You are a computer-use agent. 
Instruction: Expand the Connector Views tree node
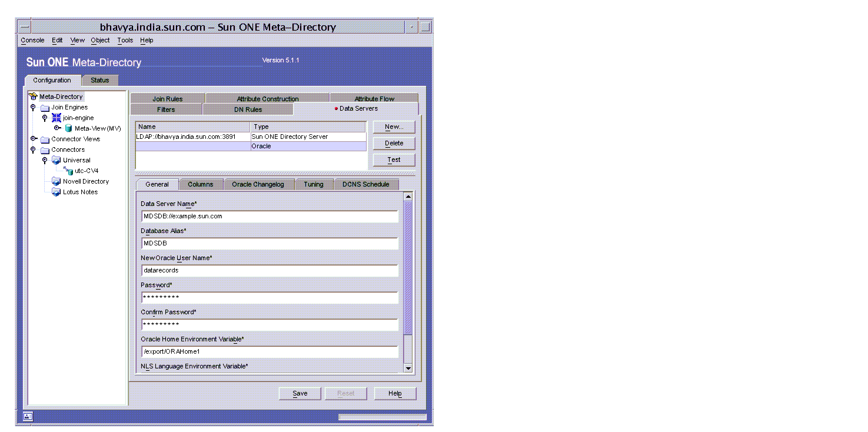coord(34,139)
